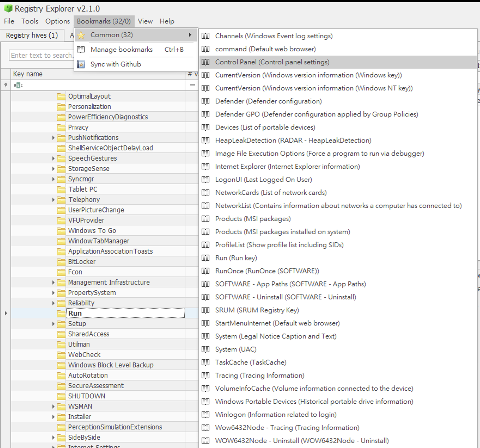The width and height of the screenshot is (480, 448).
Task: Click the folder icon for BitLocker
Action: click(61, 262)
